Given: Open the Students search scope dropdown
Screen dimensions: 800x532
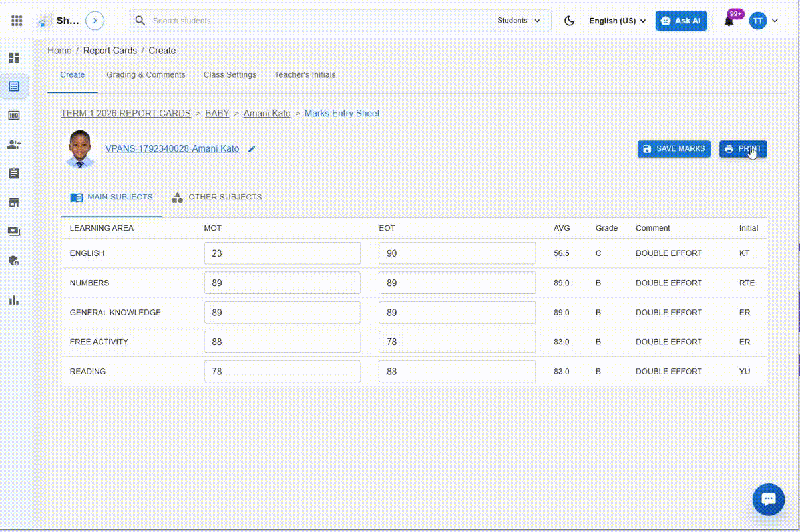Looking at the screenshot, I should (519, 21).
